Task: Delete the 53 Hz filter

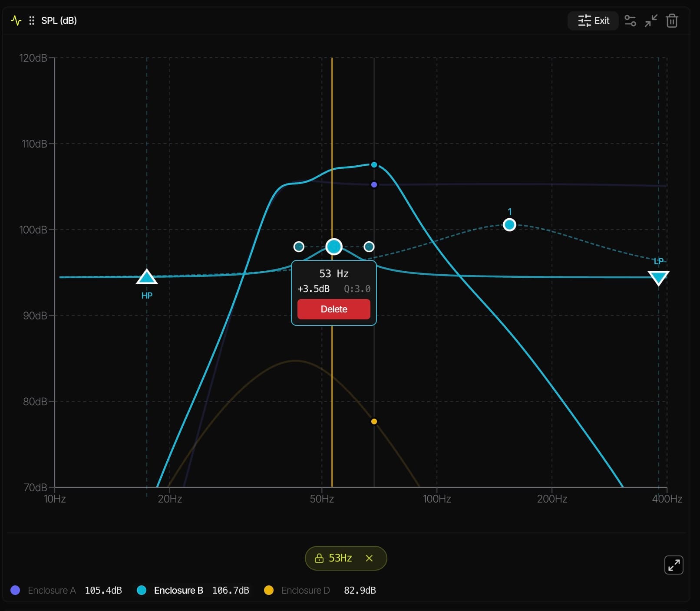Action: 333,309
